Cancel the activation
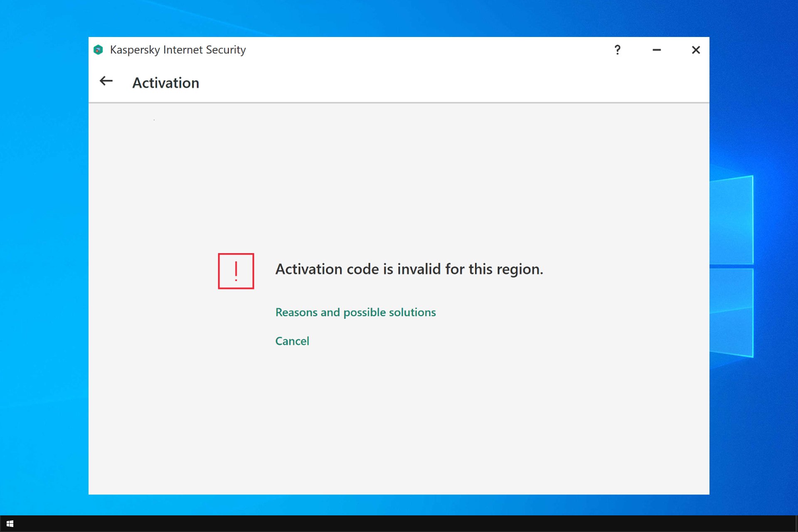This screenshot has height=532, width=798. pyautogui.click(x=292, y=341)
